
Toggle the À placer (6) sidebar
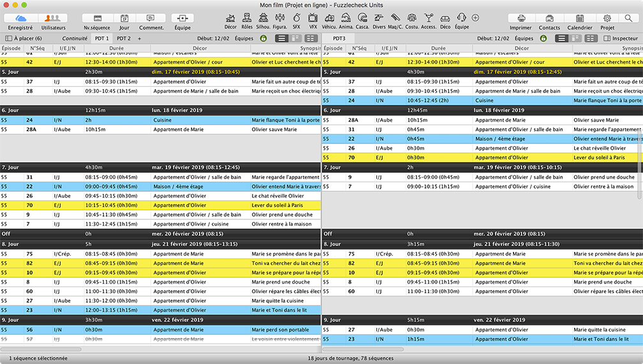[24, 38]
